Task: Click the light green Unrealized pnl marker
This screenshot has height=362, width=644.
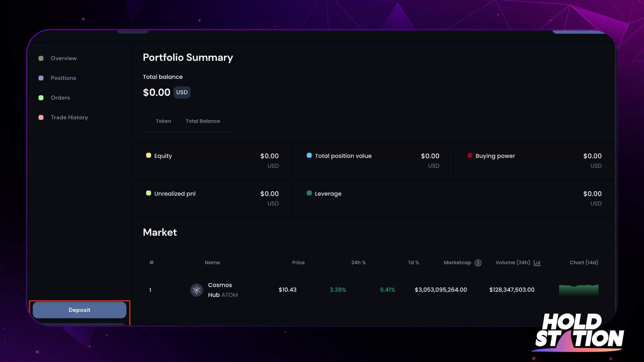Action: [x=149, y=193]
